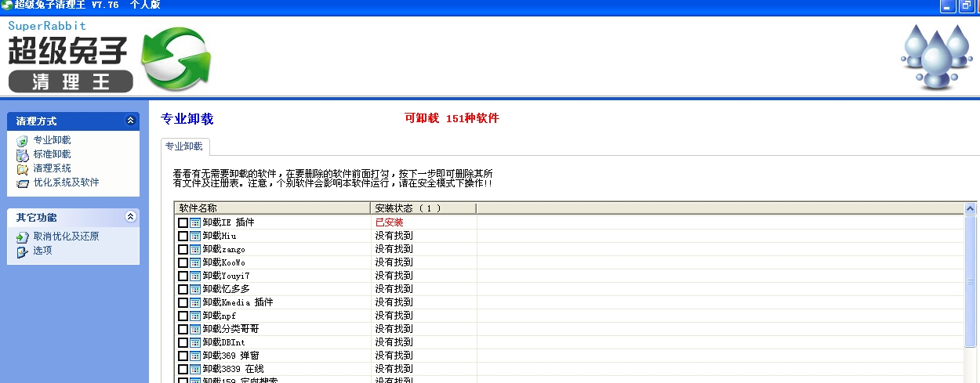Viewport: 980px width, 383px height.
Task: Select the checkbox for 卸载Kmedia 插件
Action: [183, 302]
